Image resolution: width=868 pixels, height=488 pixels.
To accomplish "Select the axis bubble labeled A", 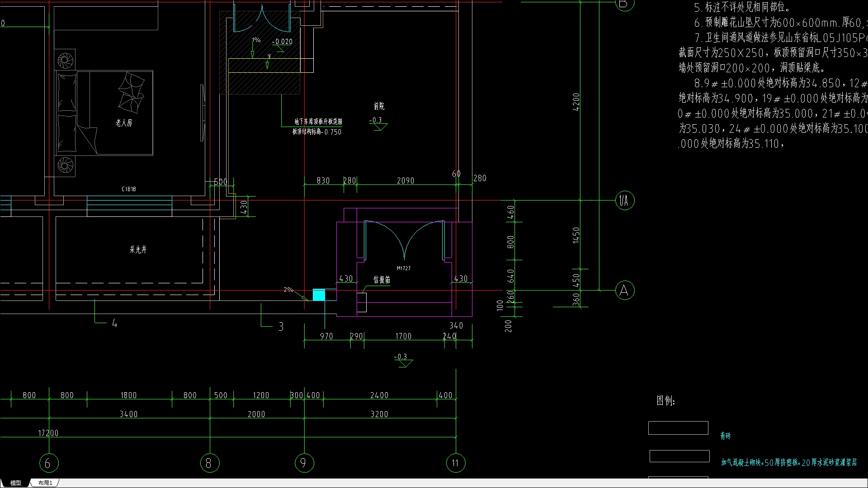I will tap(625, 291).
